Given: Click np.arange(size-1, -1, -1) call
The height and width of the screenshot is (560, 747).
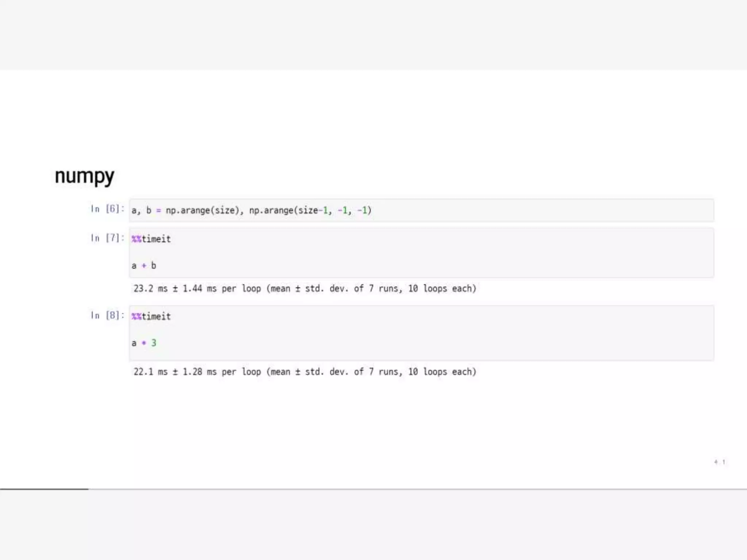Looking at the screenshot, I should point(310,210).
